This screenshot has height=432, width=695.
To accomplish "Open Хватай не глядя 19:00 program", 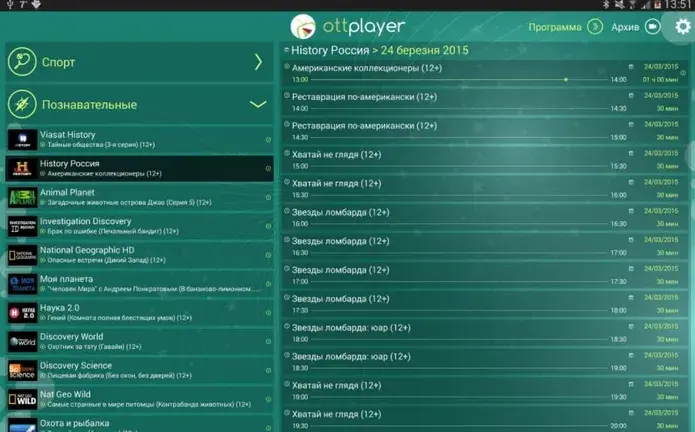I will [x=484, y=390].
